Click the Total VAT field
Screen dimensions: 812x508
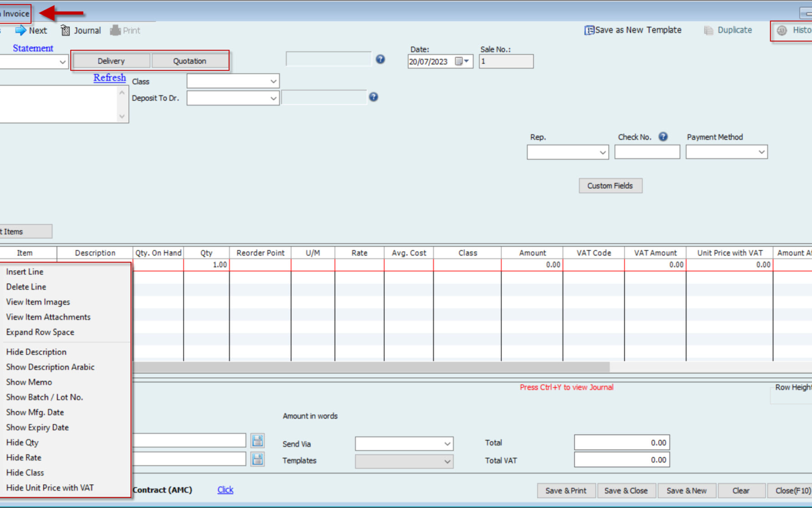point(622,460)
